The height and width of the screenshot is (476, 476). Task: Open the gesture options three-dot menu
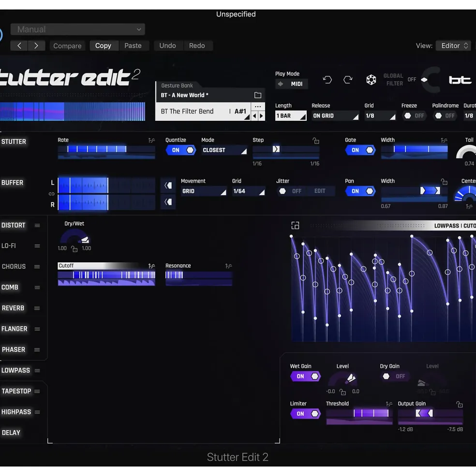258,106
